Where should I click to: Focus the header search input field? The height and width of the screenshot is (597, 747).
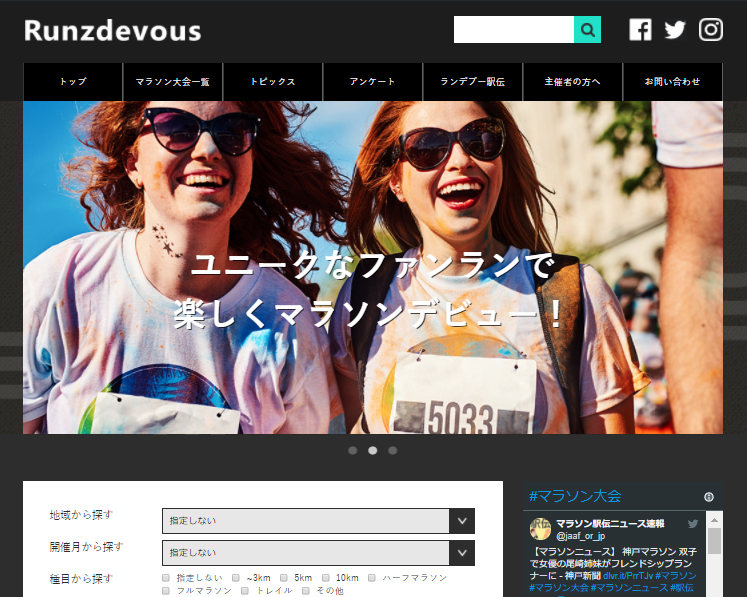click(514, 30)
